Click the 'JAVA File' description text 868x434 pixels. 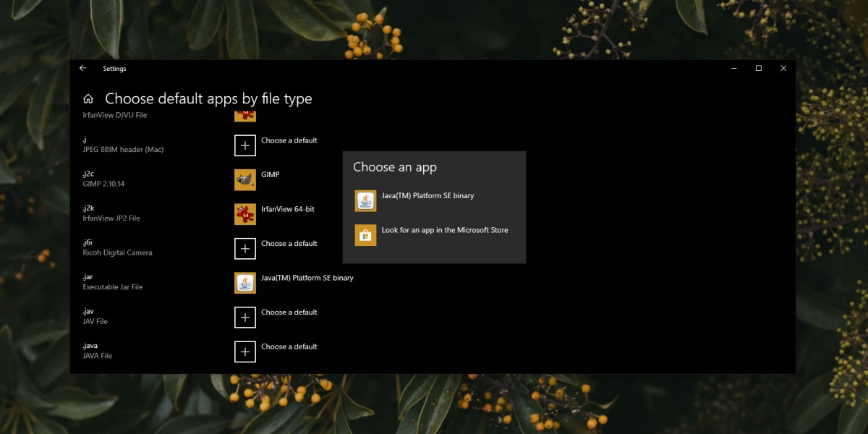point(97,356)
